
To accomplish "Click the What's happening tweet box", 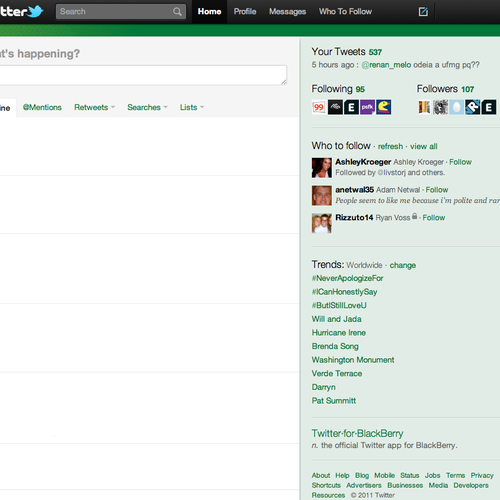I will coord(143,75).
